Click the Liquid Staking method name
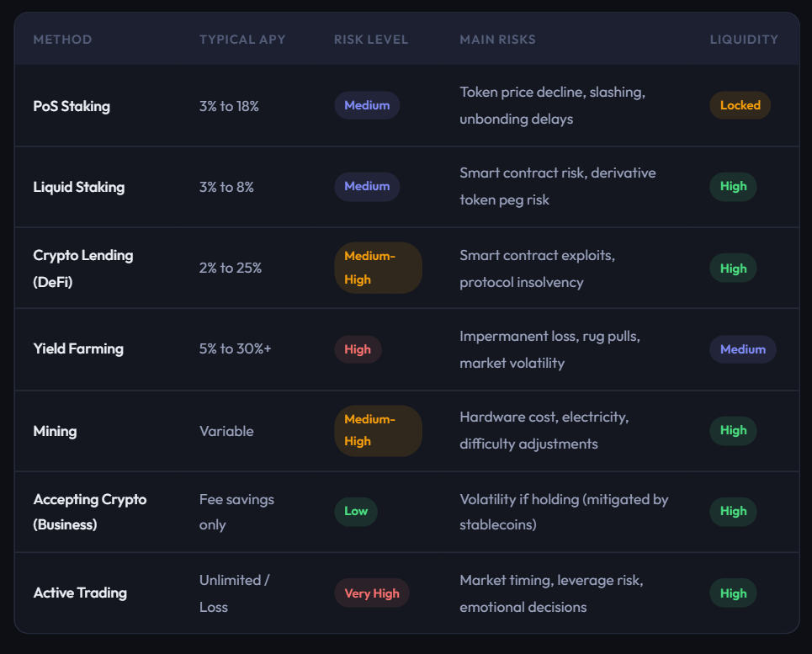 [79, 186]
